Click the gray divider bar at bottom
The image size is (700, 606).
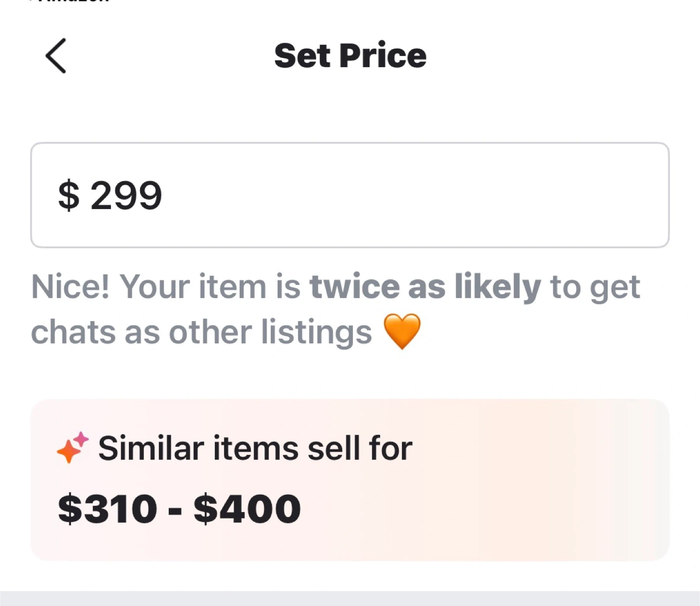point(350,599)
